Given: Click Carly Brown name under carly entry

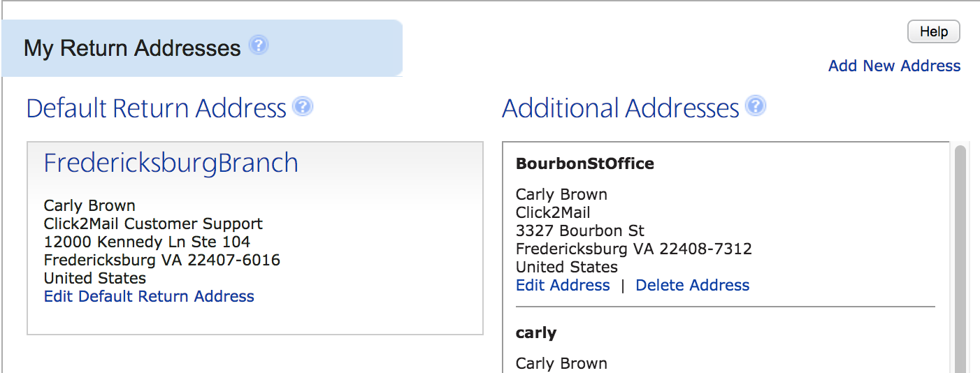Looking at the screenshot, I should (561, 363).
